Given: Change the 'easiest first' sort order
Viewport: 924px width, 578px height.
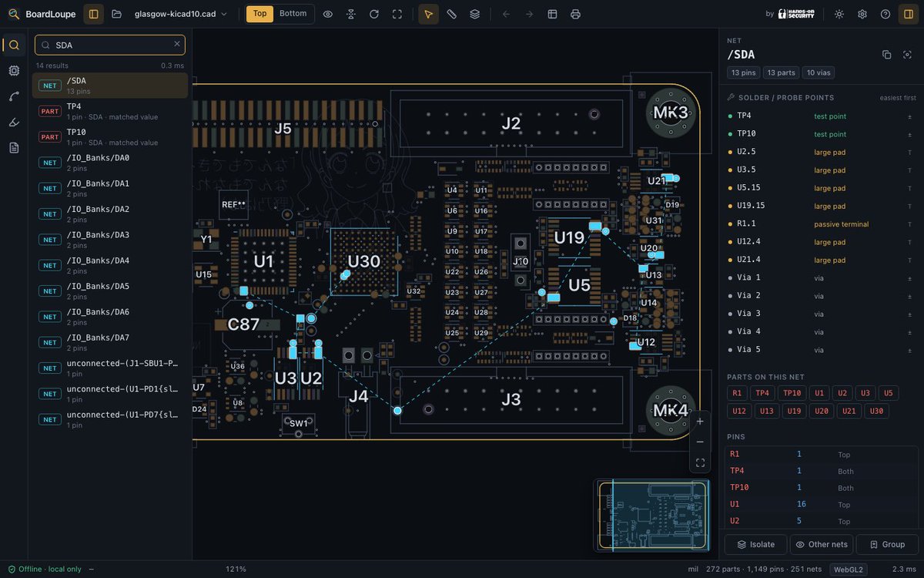Looking at the screenshot, I should [898, 98].
